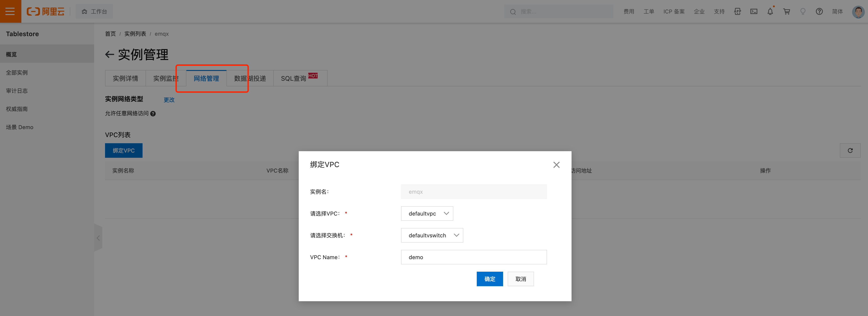Click the help question mark icon
Image resolution: width=868 pixels, height=316 pixels.
(819, 11)
